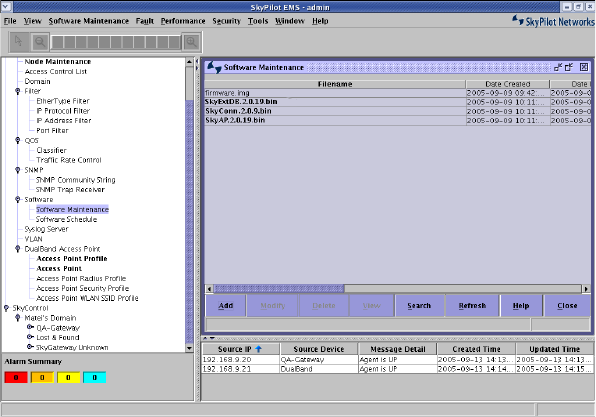
Task: Click the Close button in panel
Action: tap(567, 306)
